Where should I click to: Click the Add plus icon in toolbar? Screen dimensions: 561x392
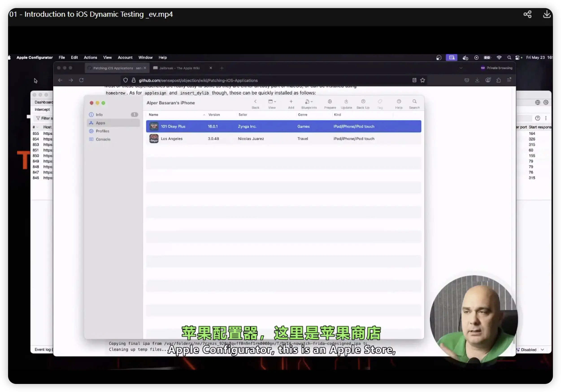point(291,101)
